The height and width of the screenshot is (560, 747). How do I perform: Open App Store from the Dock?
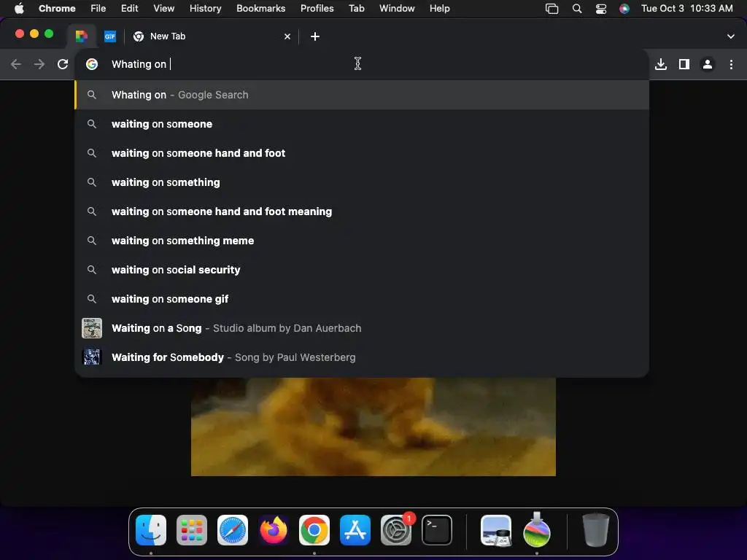click(x=355, y=530)
